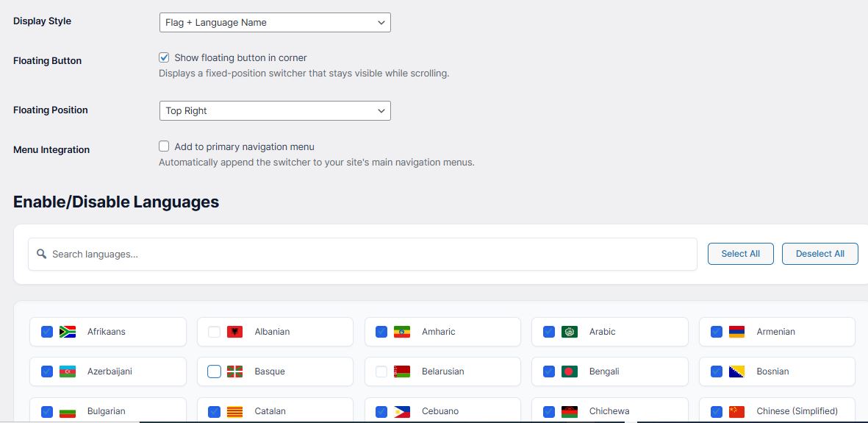Click the Belarusian flag icon

point(402,372)
